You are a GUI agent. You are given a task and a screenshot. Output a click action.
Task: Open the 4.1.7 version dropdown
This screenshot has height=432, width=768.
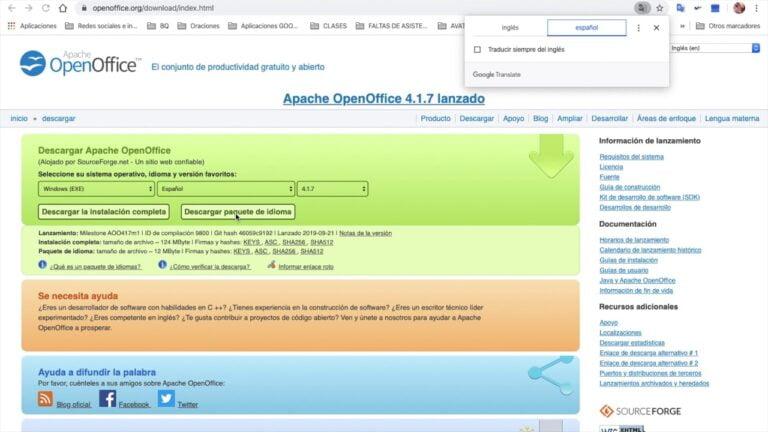click(332, 188)
